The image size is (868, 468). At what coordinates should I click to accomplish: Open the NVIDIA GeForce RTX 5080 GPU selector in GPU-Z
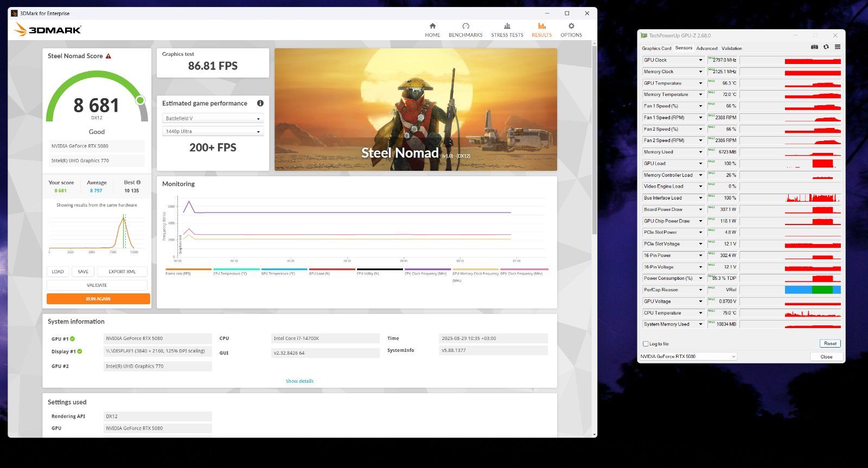(688, 356)
